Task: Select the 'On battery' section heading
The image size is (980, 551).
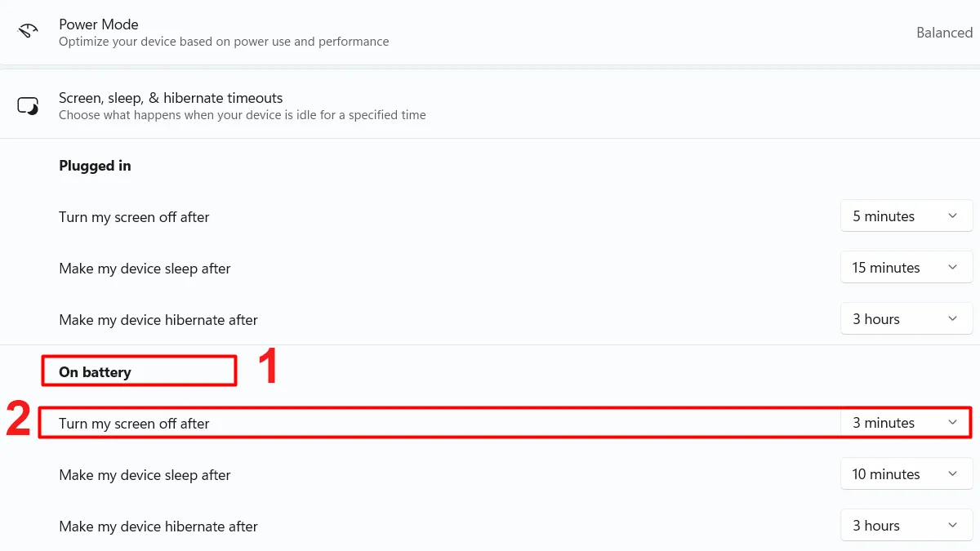Action: tap(95, 372)
